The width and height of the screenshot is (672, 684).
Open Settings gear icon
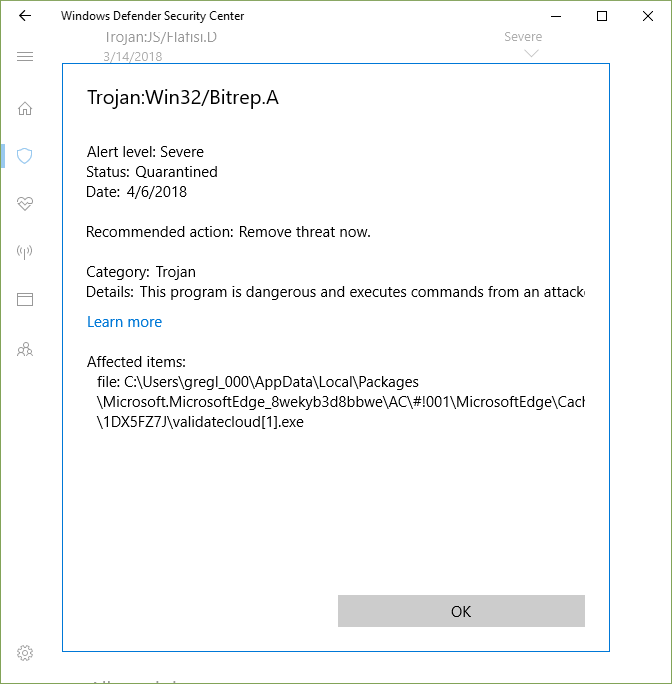click(25, 653)
